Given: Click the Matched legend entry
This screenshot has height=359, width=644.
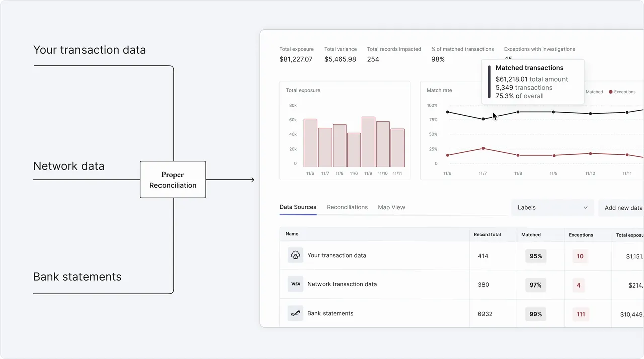Looking at the screenshot, I should coord(594,92).
